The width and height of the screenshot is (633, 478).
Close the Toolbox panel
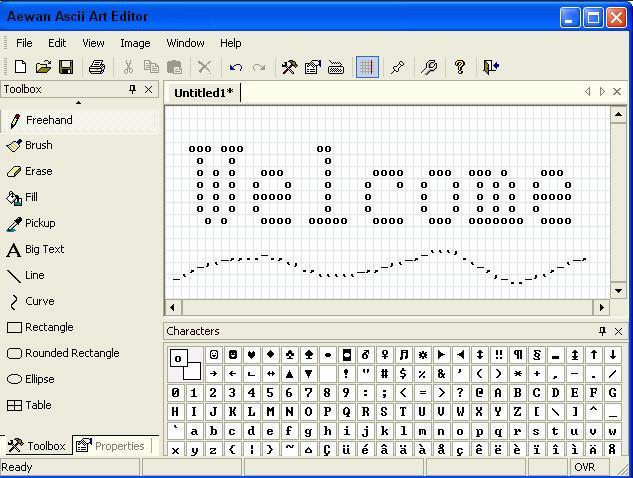click(149, 89)
